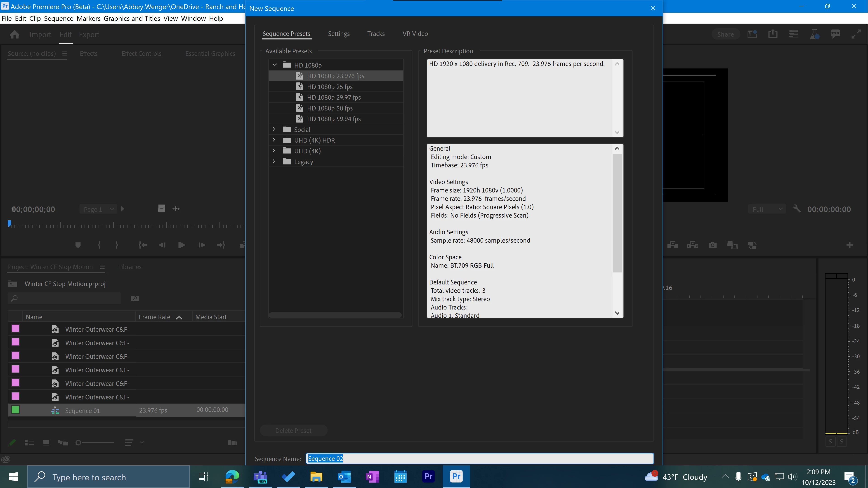Image resolution: width=868 pixels, height=488 pixels.
Task: Switch Project panel to List View
Action: point(29,443)
